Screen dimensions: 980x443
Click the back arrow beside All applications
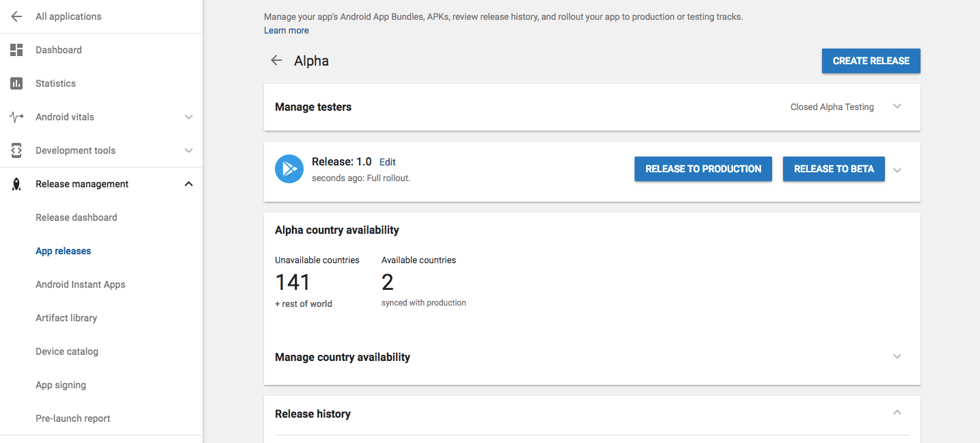pyautogui.click(x=16, y=16)
